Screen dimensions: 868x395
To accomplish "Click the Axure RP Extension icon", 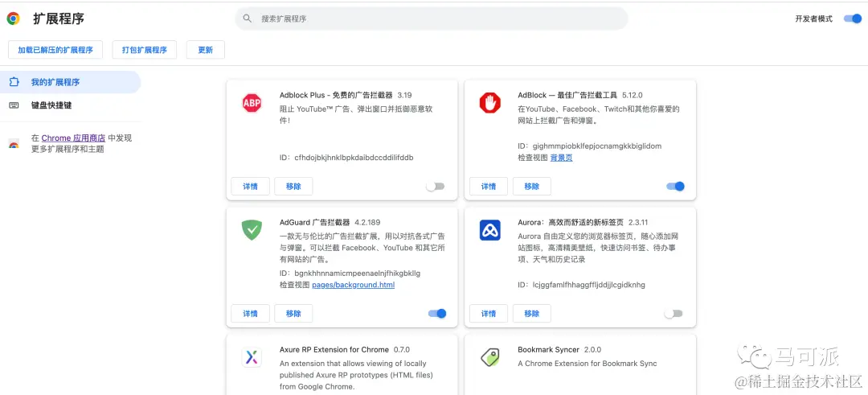I will tap(252, 357).
